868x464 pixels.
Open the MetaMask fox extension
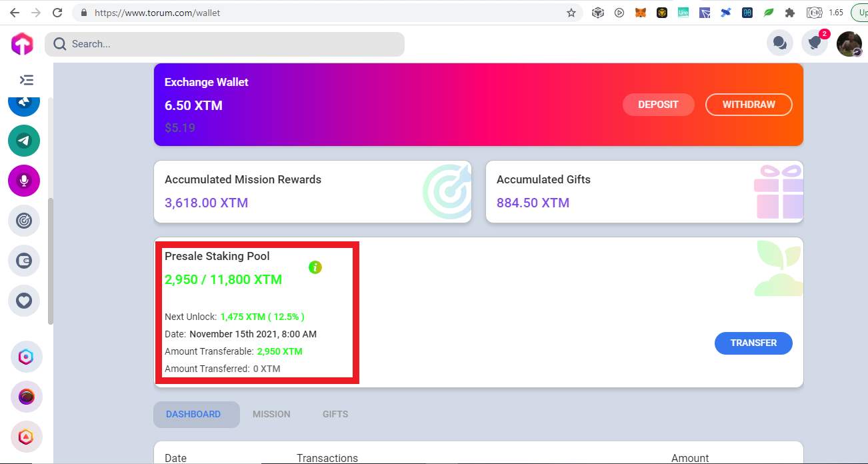pos(641,13)
